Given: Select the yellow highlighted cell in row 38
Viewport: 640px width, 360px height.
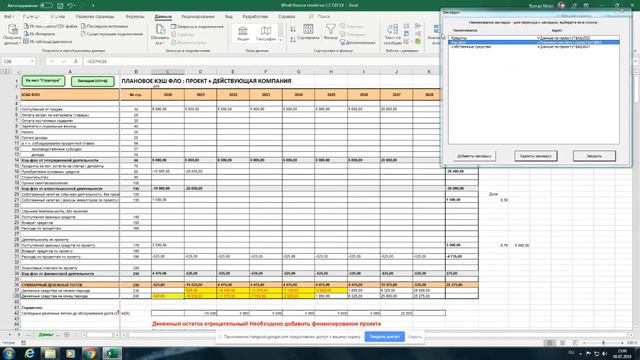Looking at the screenshot, I should click(x=168, y=296).
